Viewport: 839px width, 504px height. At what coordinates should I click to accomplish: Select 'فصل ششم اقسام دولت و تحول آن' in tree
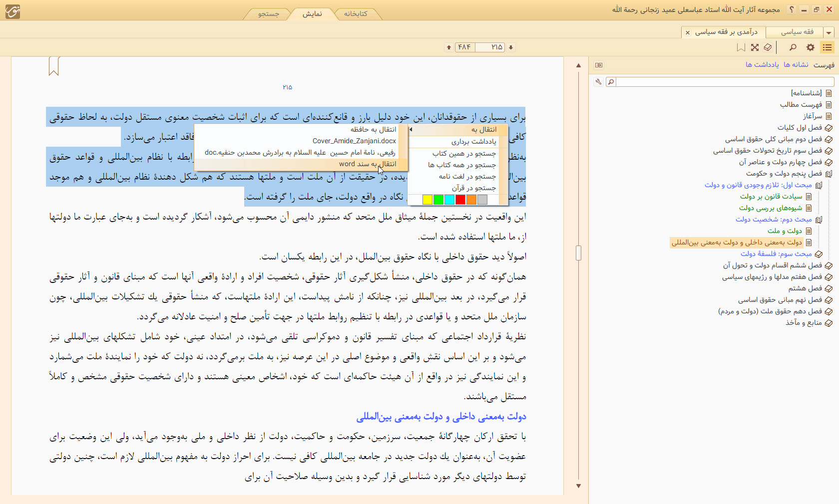[772, 265]
